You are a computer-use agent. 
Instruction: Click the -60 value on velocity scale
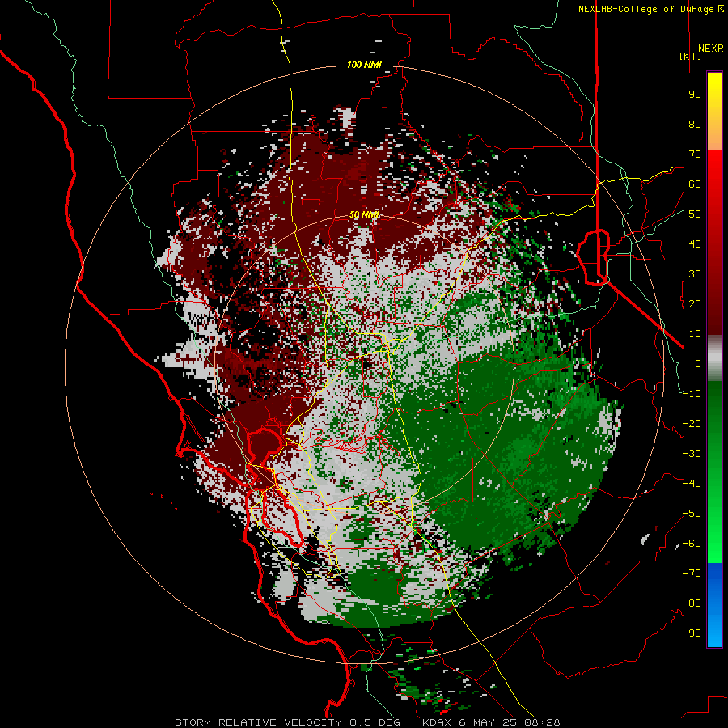point(692,544)
